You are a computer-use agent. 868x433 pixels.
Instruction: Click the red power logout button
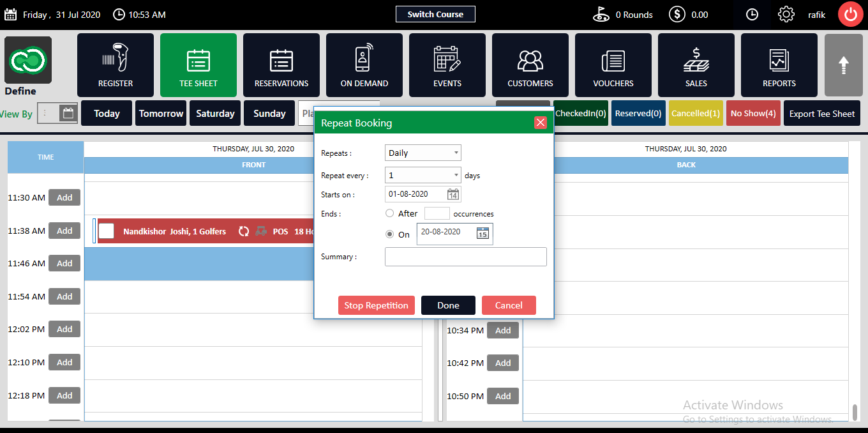850,14
